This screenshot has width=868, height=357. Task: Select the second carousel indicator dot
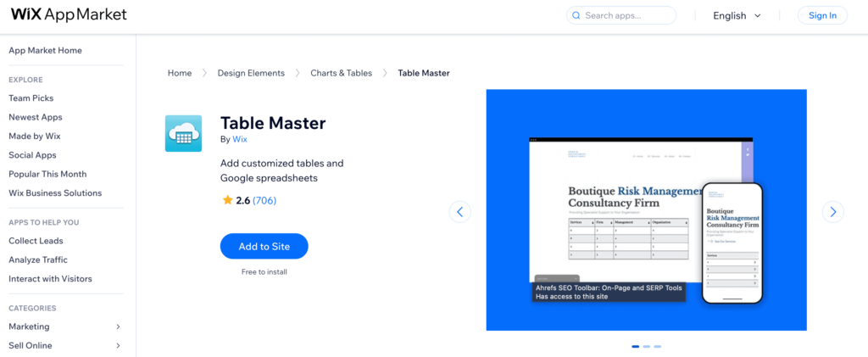click(x=647, y=347)
